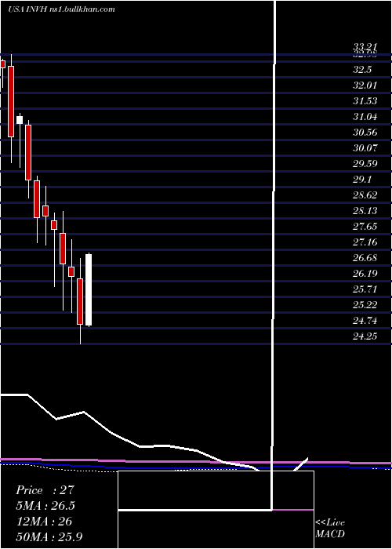
Task: Click the 27.65 price axis label
Action: click(365, 227)
